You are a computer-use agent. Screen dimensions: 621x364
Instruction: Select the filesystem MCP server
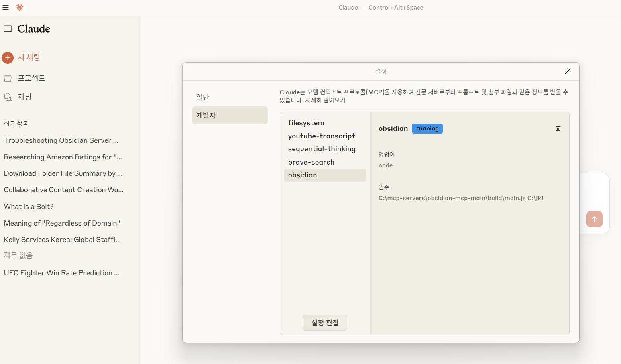(x=325, y=123)
